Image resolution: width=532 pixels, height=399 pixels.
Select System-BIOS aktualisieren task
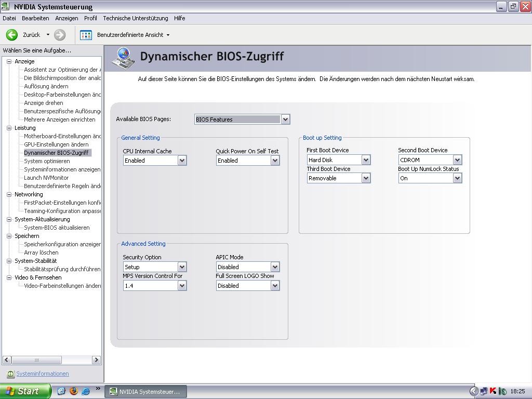57,228
